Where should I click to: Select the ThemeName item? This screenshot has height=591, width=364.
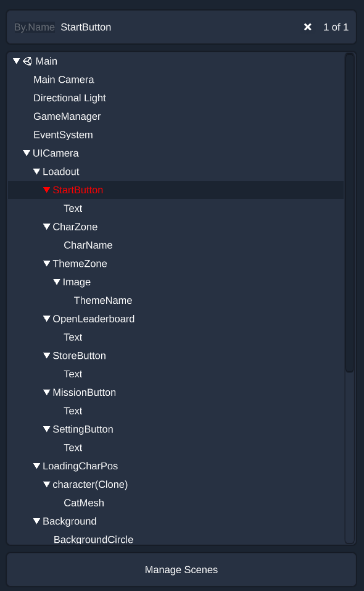[103, 300]
